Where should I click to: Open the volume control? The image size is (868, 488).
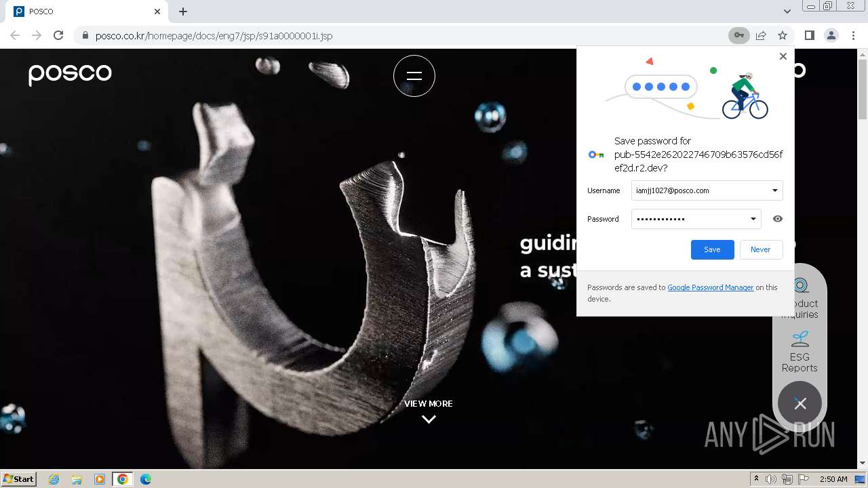[771, 479]
